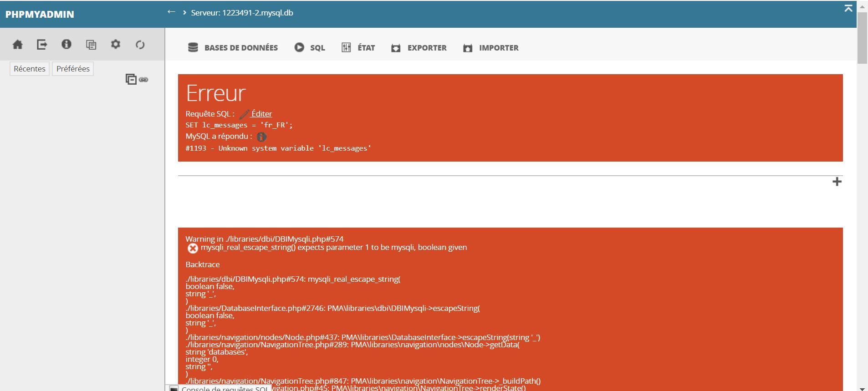Collapse all navigation tree items
Screen dimensions: 868x391
coord(131,79)
